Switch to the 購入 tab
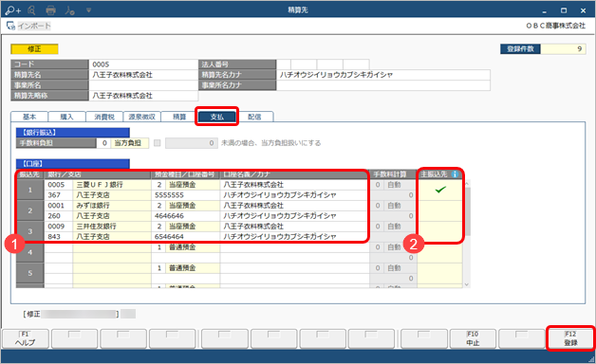Screen dimensions: 596x364 pos(66,117)
